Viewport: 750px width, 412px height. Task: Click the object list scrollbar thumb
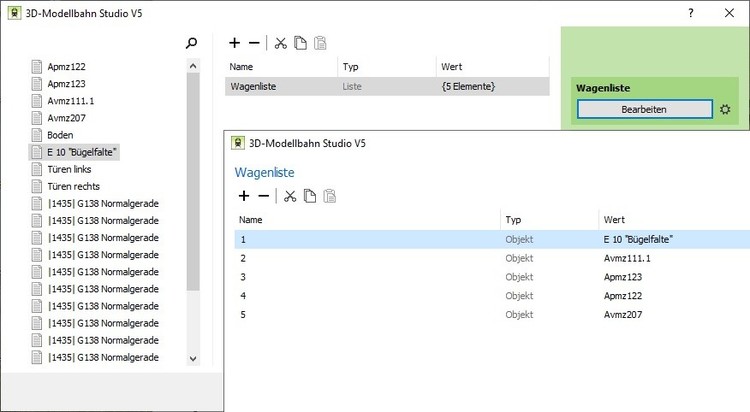tap(193, 181)
